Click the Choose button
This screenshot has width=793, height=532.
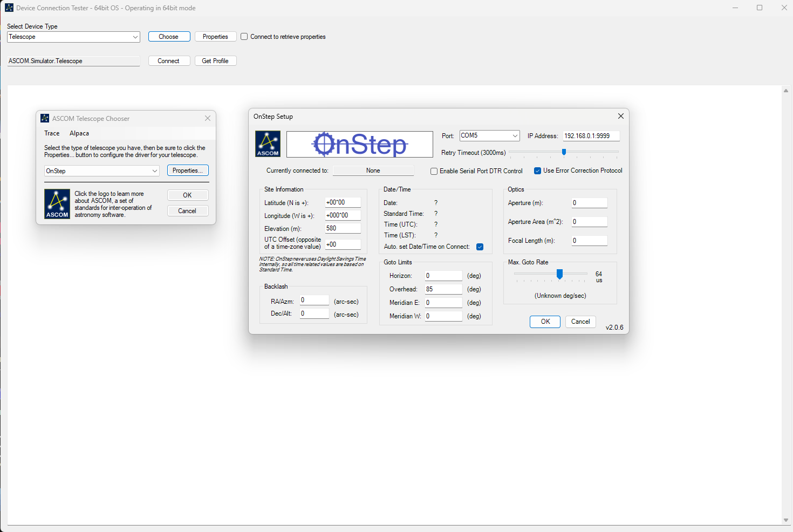point(169,37)
